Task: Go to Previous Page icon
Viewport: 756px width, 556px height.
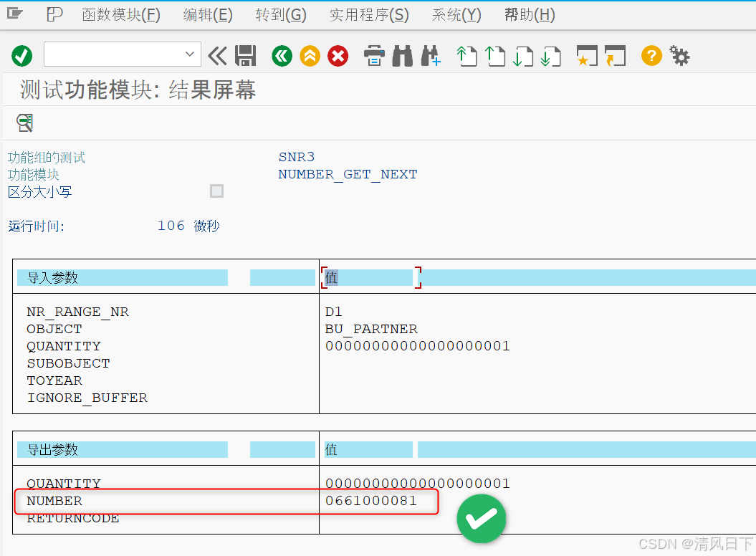Action: point(494,56)
